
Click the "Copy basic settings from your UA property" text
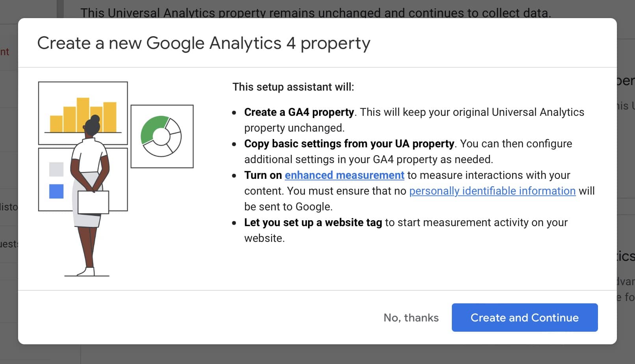pos(349,144)
